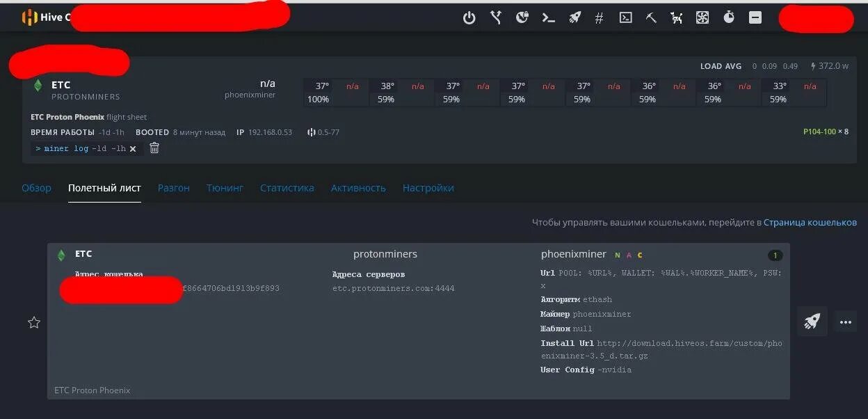The height and width of the screenshot is (419, 868).
Task: Click the Алгоритм ethash entry
Action: [x=577, y=299]
